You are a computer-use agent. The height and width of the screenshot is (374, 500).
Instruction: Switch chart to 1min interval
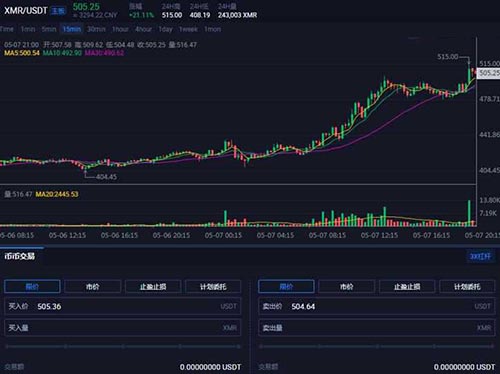(28, 29)
